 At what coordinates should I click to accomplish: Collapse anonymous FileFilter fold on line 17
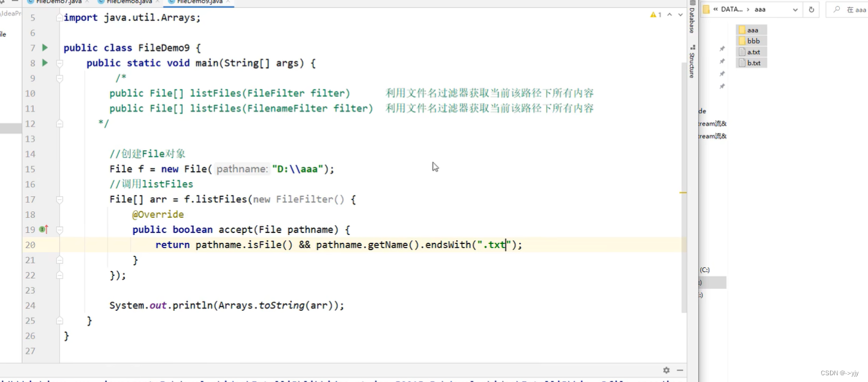[x=59, y=199]
